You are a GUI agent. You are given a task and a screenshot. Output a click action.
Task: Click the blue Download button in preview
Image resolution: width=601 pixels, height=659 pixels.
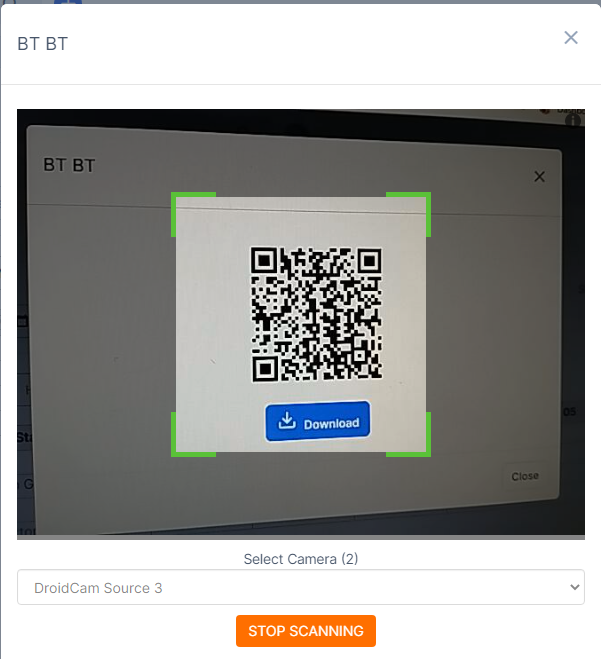(x=318, y=421)
